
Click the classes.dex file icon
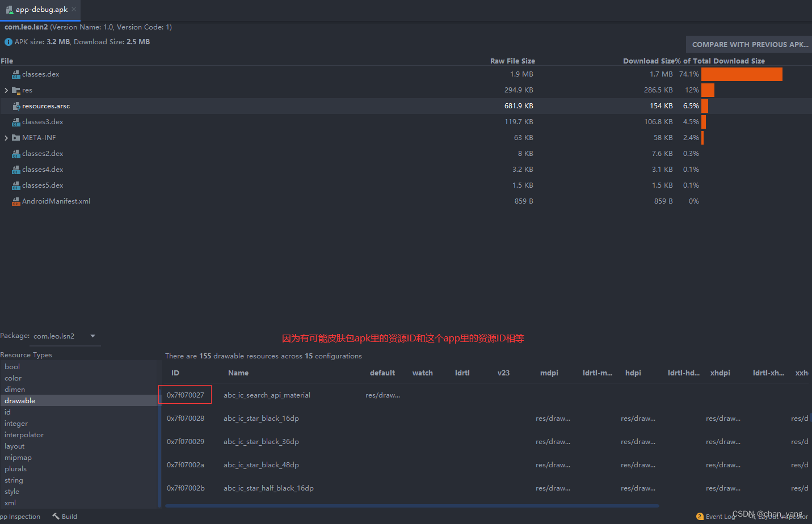point(16,74)
